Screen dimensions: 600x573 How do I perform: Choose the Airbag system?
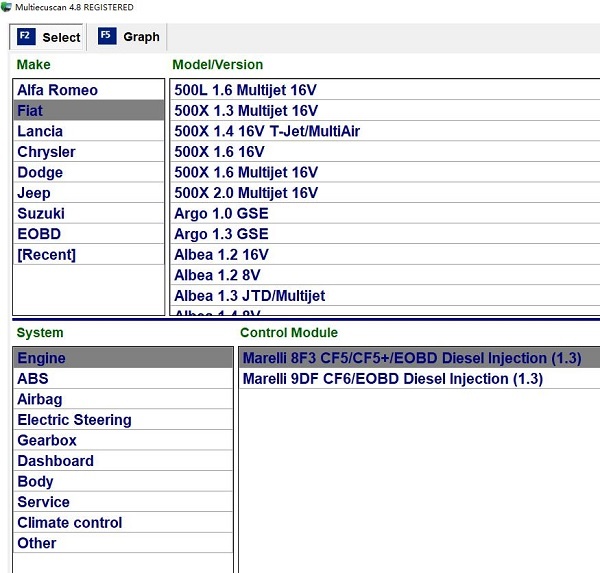pyautogui.click(x=40, y=399)
